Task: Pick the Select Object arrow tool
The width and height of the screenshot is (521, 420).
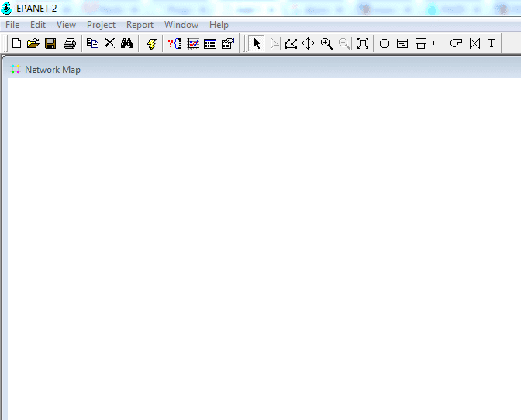Action: pyautogui.click(x=257, y=43)
